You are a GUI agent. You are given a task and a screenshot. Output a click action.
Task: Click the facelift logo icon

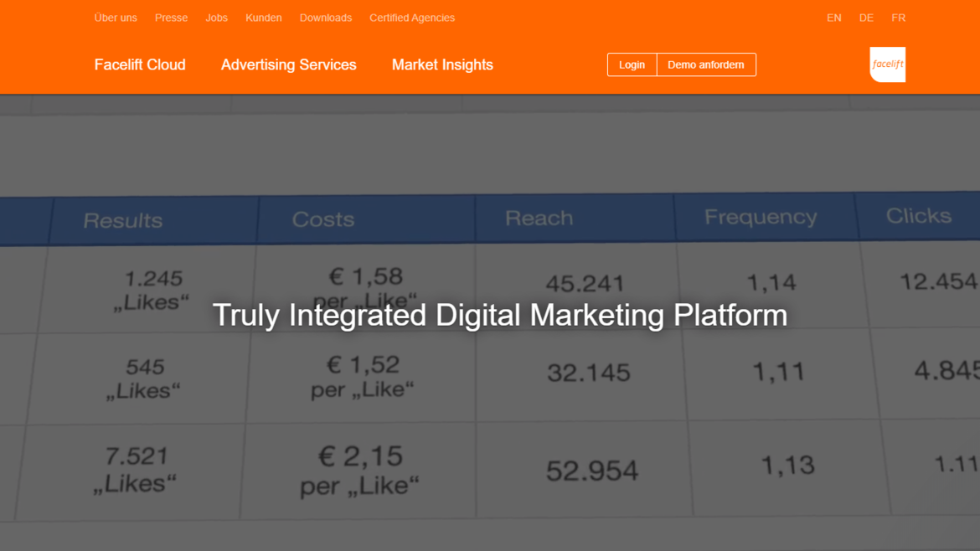point(888,64)
